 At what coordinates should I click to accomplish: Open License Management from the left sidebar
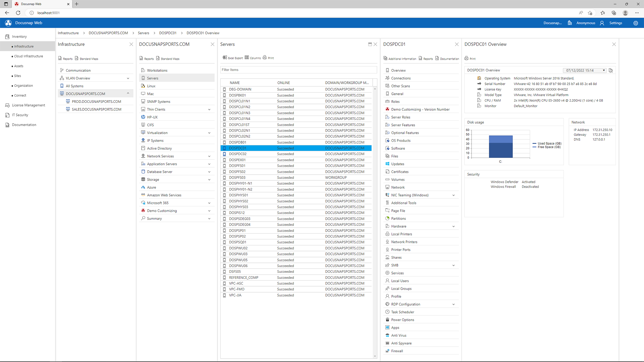[x=28, y=105]
